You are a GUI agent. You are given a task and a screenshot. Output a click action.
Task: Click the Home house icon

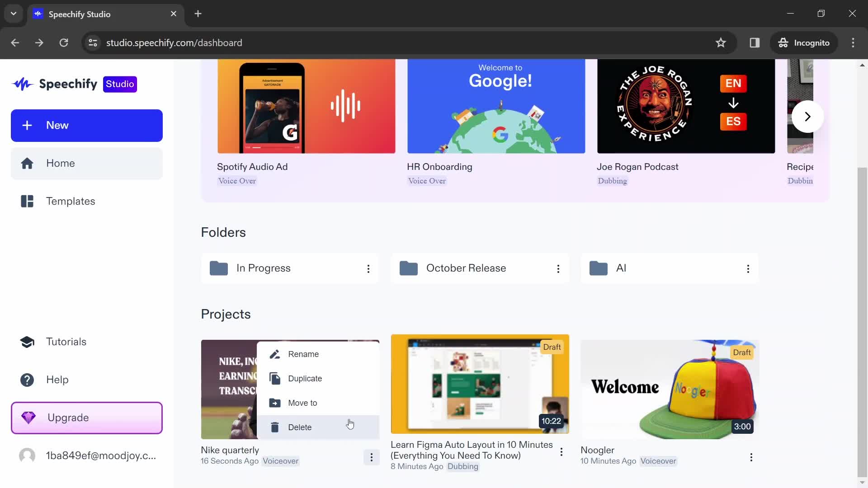click(x=27, y=164)
